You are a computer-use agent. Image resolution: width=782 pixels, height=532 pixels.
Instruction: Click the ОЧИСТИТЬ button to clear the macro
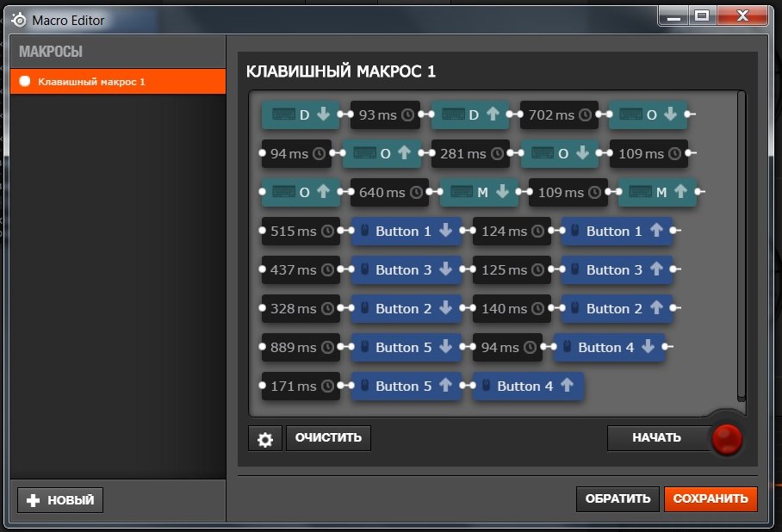click(328, 438)
